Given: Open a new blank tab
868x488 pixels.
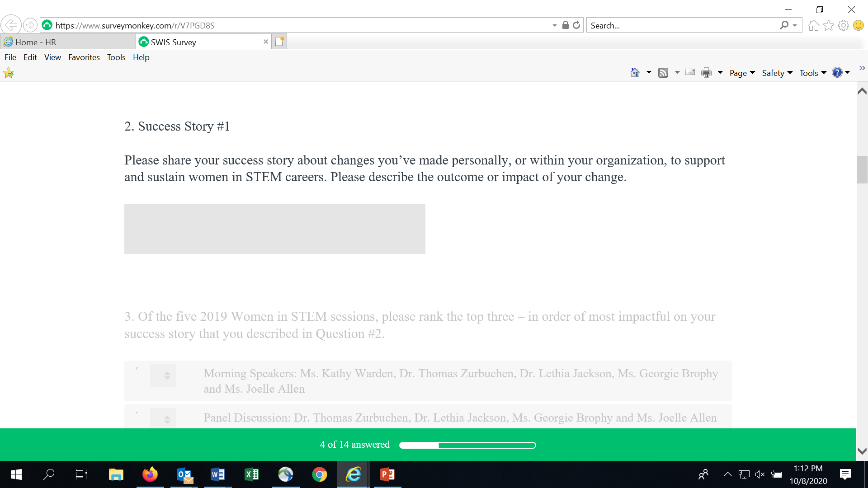Looking at the screenshot, I should (x=279, y=42).
